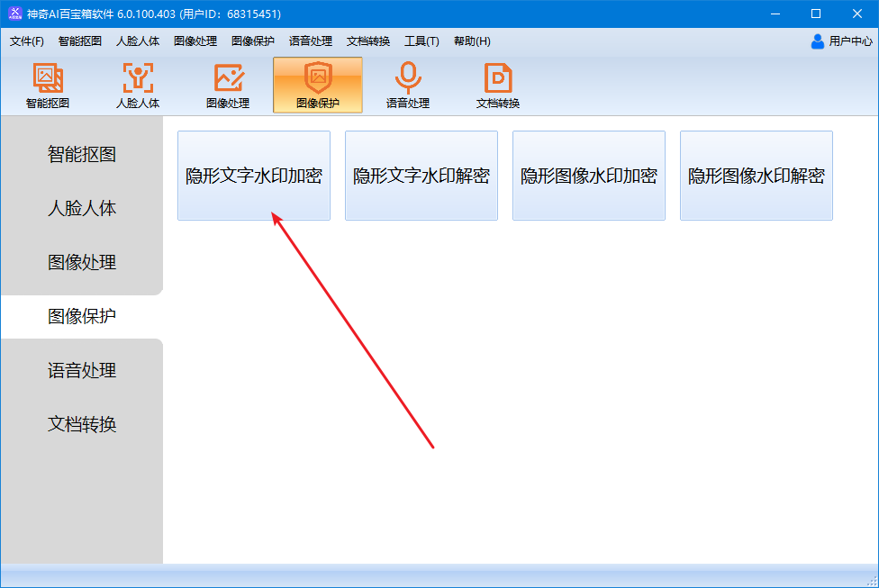
Task: Close the 神奇AI百宝箱 window
Action: 857,14
